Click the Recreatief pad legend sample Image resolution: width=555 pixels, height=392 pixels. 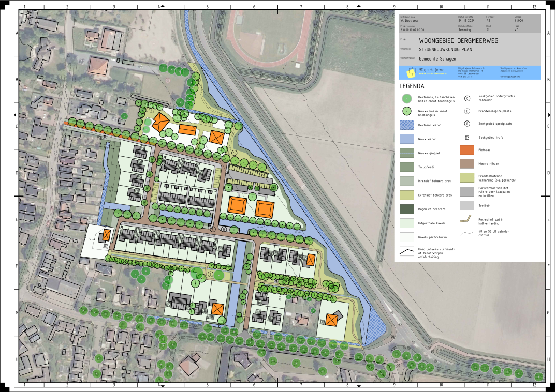pos(467,219)
